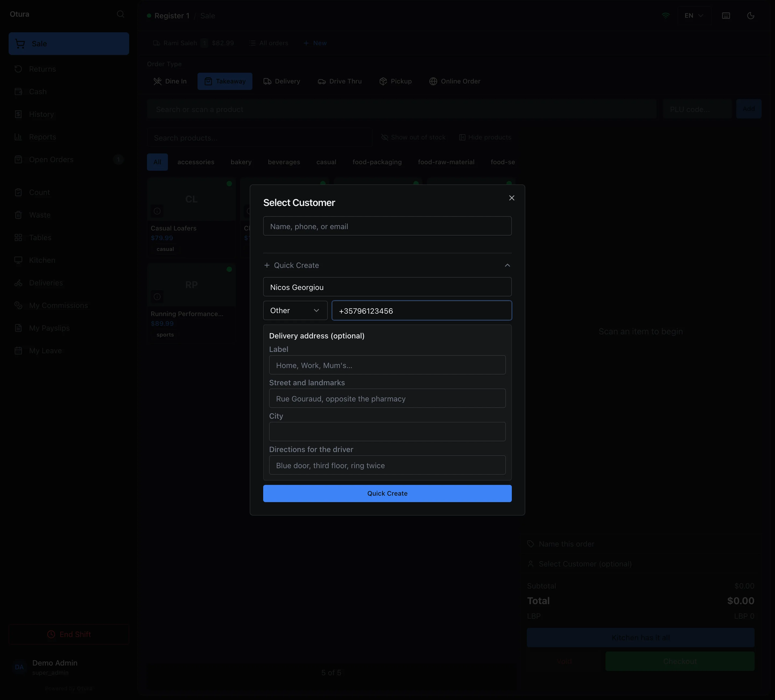Select the Delivery order type
The image size is (775, 700).
282,81
